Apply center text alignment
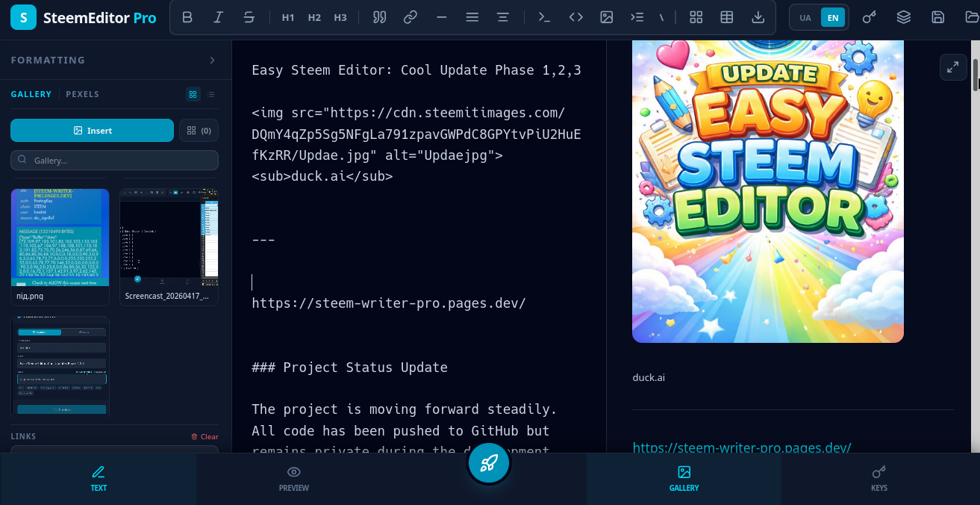This screenshot has height=505, width=980. click(503, 17)
